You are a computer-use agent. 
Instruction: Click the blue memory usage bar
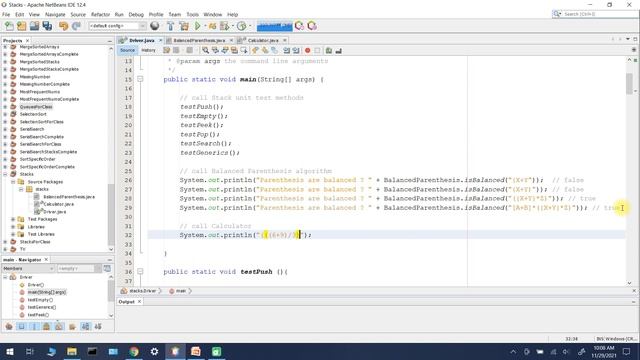pos(274,26)
